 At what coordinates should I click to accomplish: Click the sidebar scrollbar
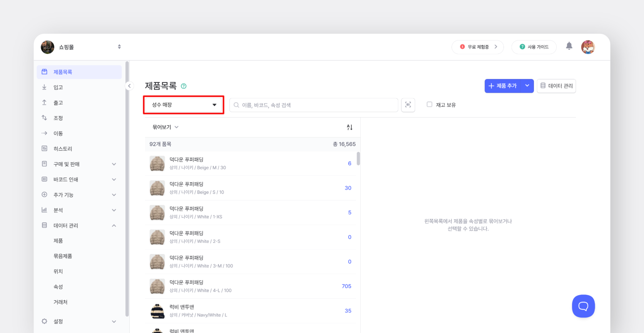tap(127, 189)
